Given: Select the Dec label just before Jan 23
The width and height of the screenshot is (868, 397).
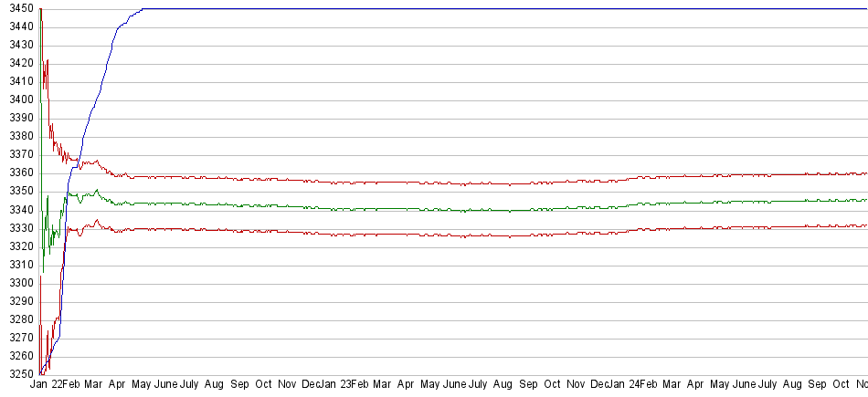Looking at the screenshot, I should click(x=311, y=385).
